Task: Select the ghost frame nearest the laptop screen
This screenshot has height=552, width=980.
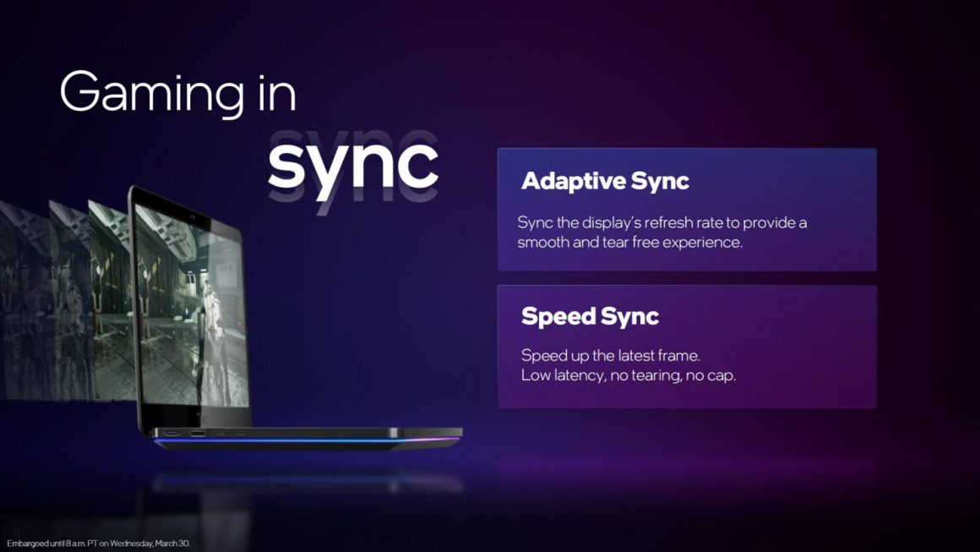Action: 110,304
